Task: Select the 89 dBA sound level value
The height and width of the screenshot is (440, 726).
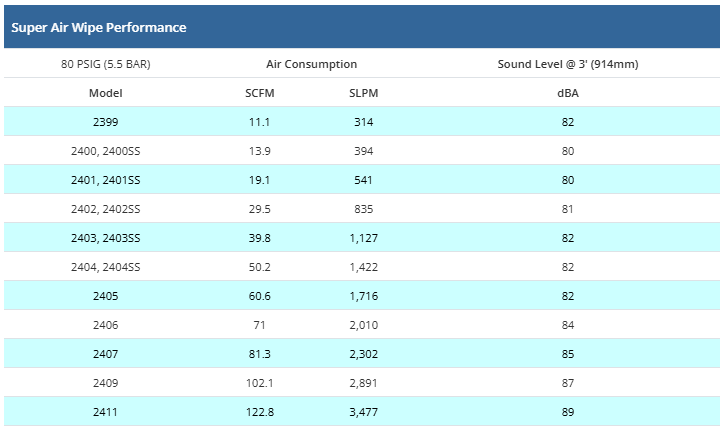Action: pos(568,412)
